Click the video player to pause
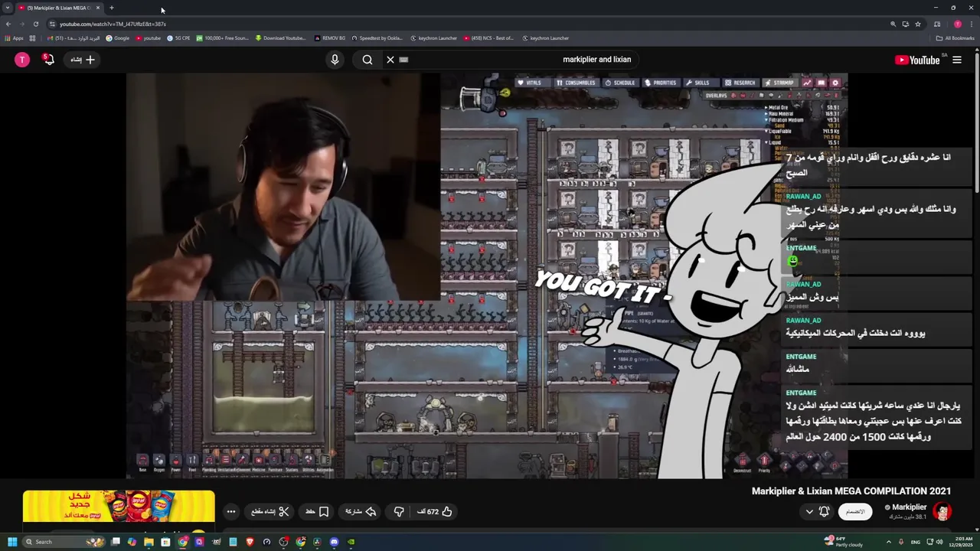The height and width of the screenshot is (551, 980). [x=487, y=275]
